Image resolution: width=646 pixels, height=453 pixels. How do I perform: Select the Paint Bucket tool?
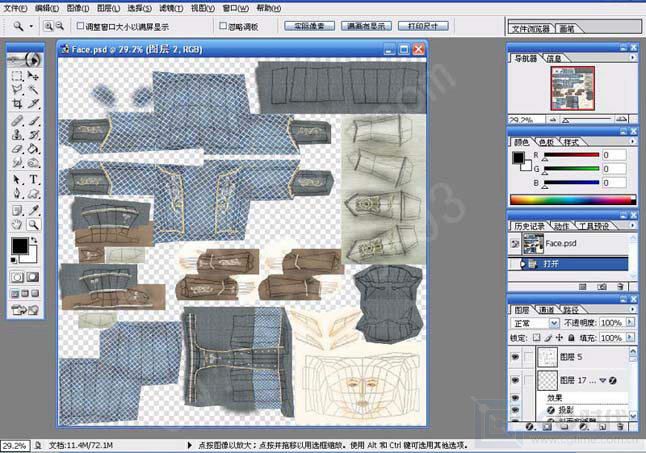click(x=33, y=149)
